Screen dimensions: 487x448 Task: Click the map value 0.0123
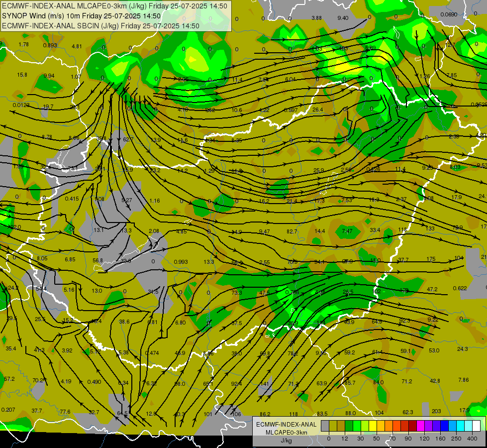click(21, 105)
